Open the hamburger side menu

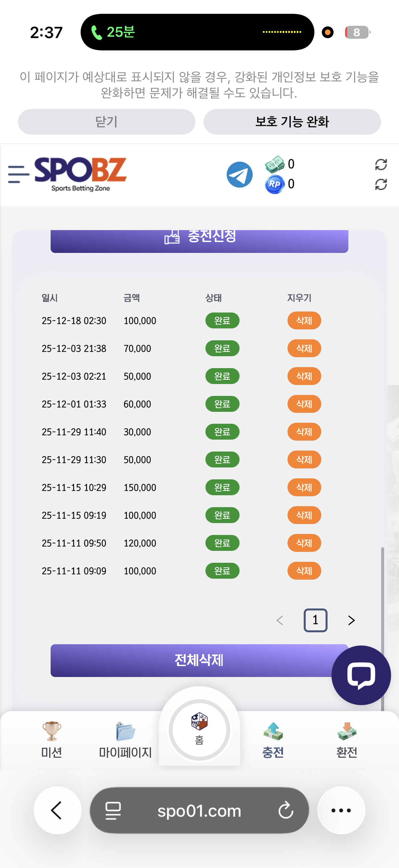[19, 174]
